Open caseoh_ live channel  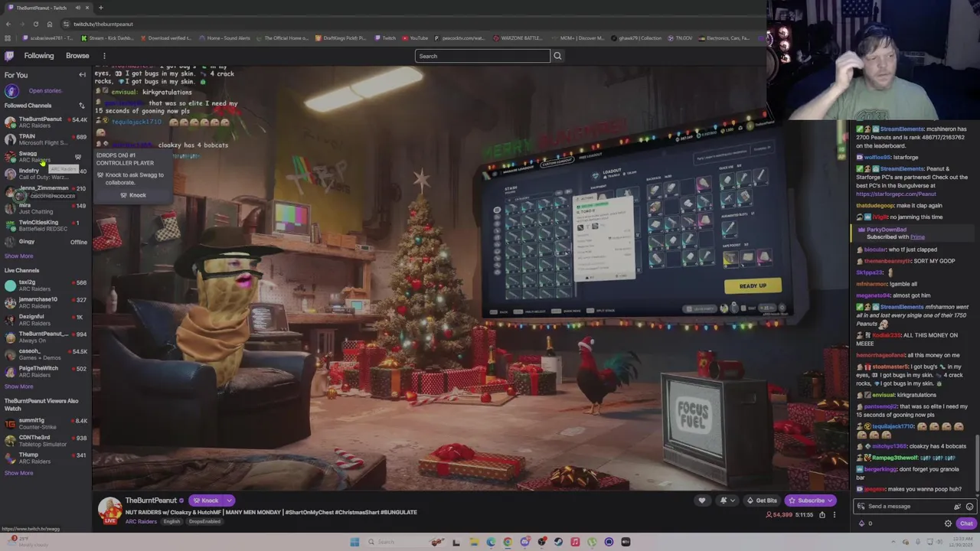(46, 354)
